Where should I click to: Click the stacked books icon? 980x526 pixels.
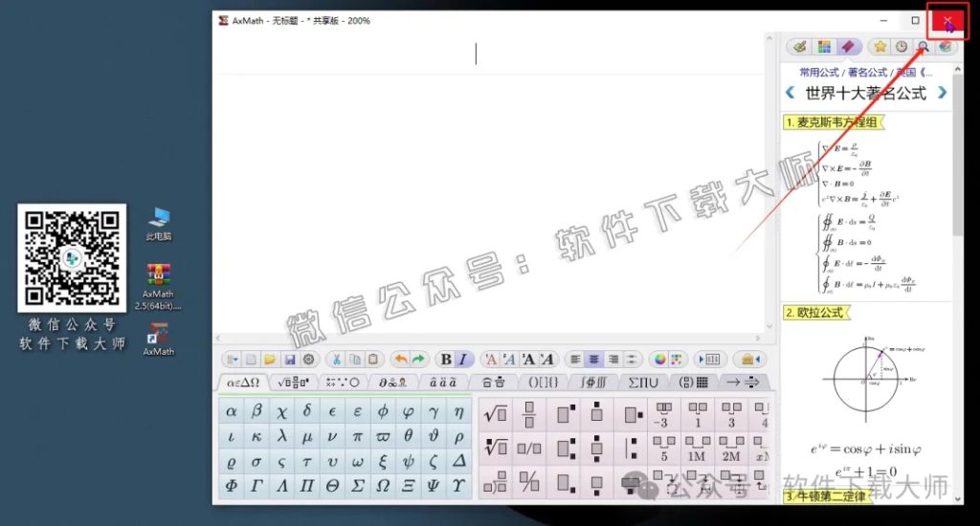coord(945,46)
